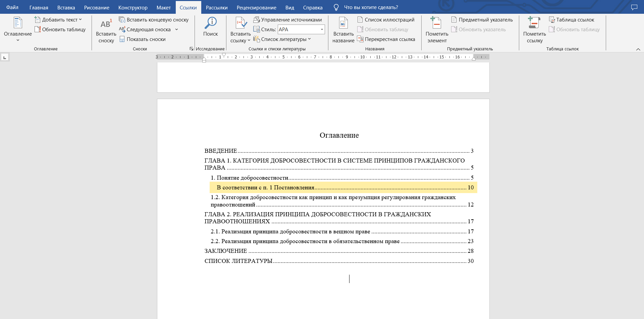644x319 pixels.
Task: Open the Сноски dialog launcher
Action: point(192,49)
